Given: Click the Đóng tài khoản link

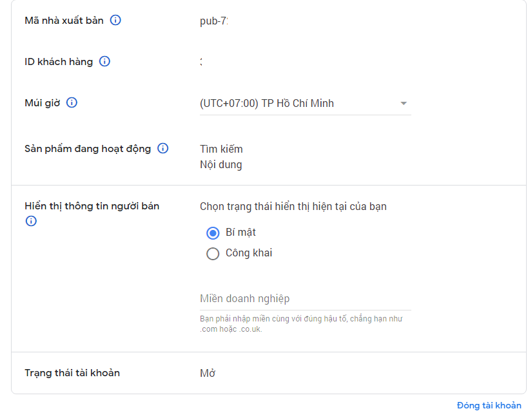Looking at the screenshot, I should coord(489,405).
